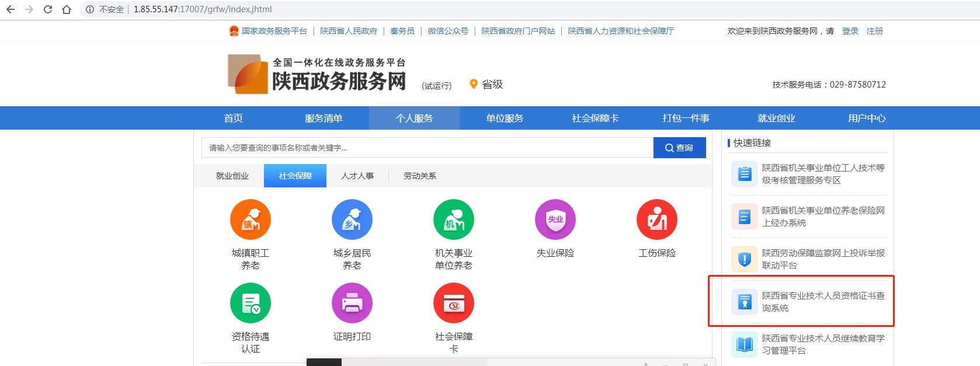This screenshot has height=366, width=980.
Task: Open the 证明打印 printer icon
Action: coord(352,304)
